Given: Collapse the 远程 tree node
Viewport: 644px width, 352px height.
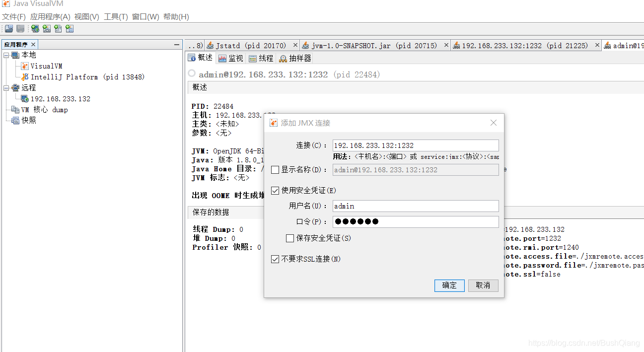Looking at the screenshot, I should (6, 88).
